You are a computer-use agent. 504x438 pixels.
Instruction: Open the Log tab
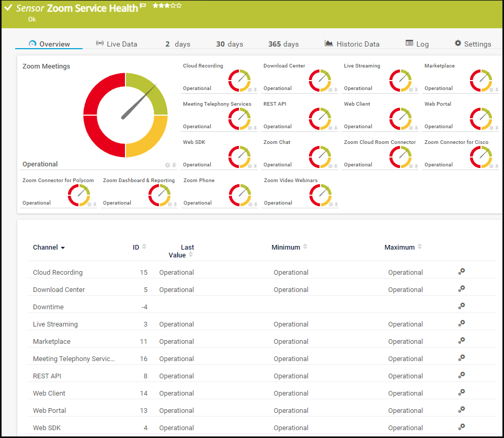(417, 44)
